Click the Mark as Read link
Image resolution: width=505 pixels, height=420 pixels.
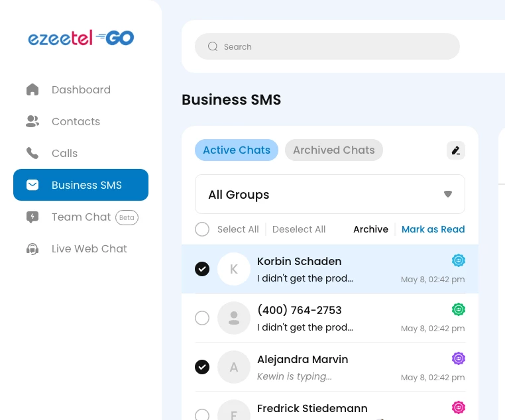pos(433,229)
